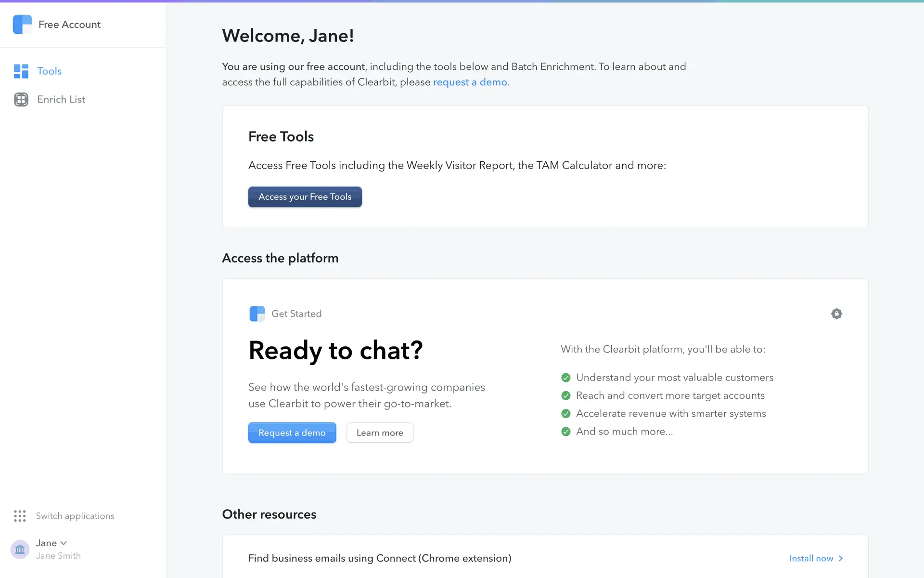This screenshot has height=578, width=924.
Task: Click the Tools dashboard icon
Action: 21,71
